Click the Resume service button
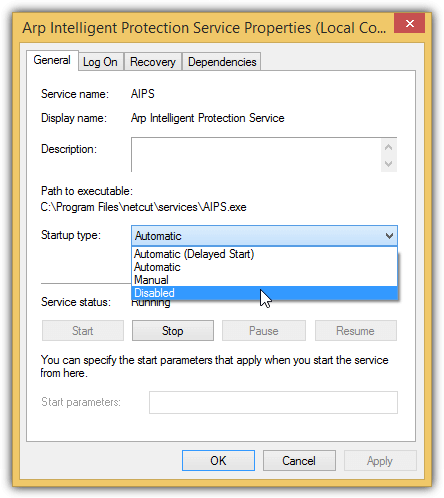This screenshot has width=444, height=498. pos(356,331)
